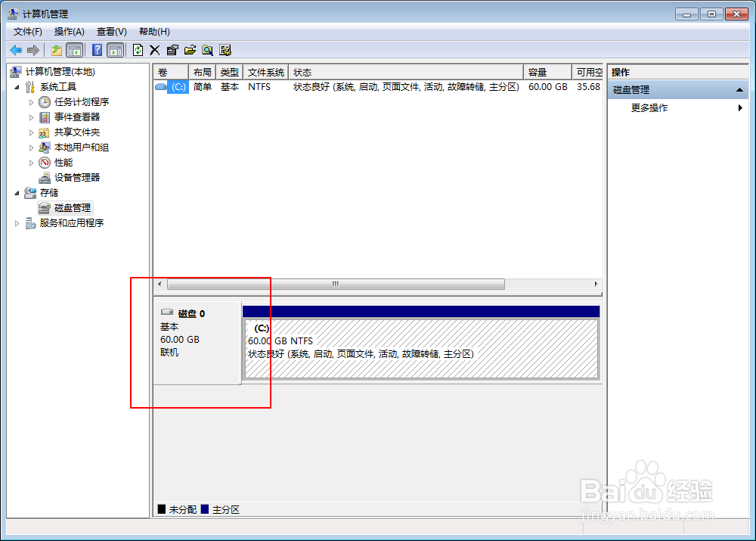Open 操作(A) menu

pos(70,32)
